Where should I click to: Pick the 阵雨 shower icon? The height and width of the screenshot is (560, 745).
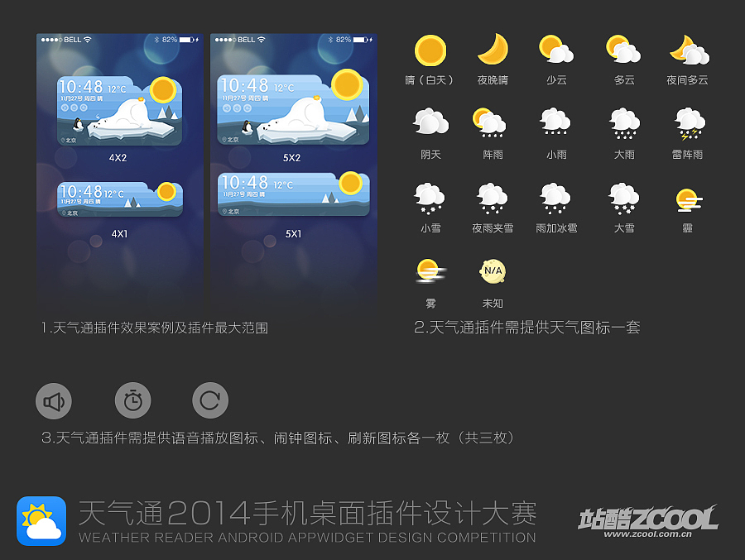(489, 122)
